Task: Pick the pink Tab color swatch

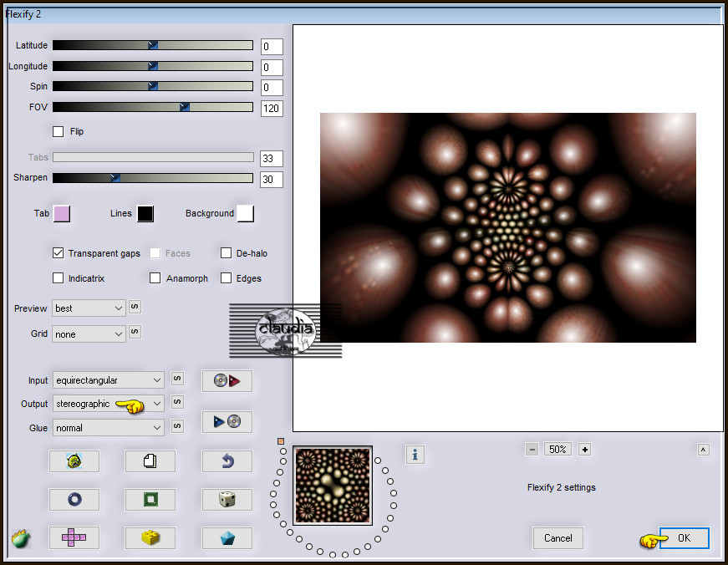Action: pyautogui.click(x=62, y=214)
